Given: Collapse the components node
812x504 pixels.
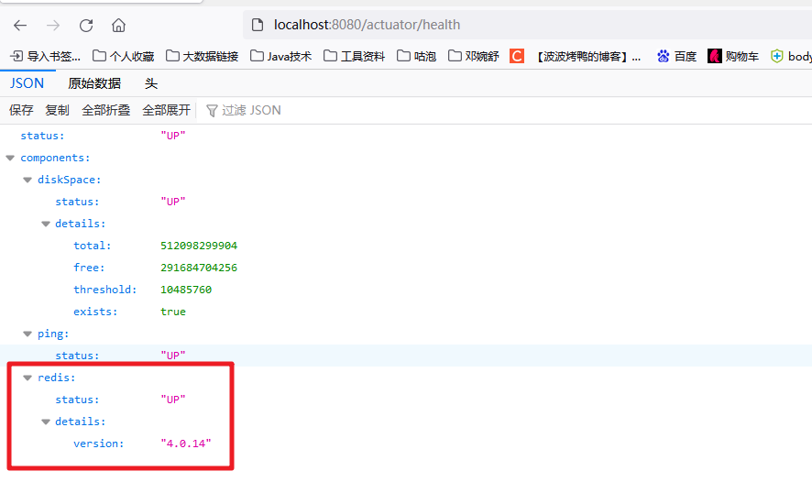Looking at the screenshot, I should [x=11, y=158].
